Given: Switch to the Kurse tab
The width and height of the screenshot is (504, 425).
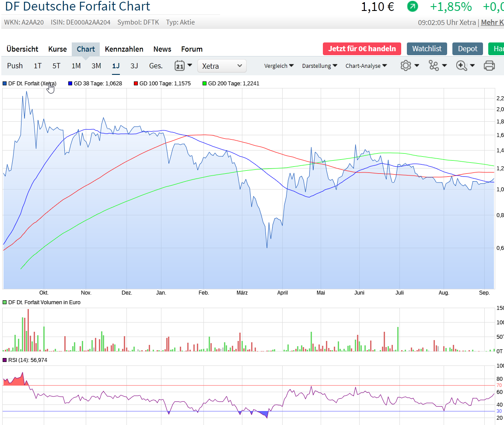Looking at the screenshot, I should (x=58, y=49).
